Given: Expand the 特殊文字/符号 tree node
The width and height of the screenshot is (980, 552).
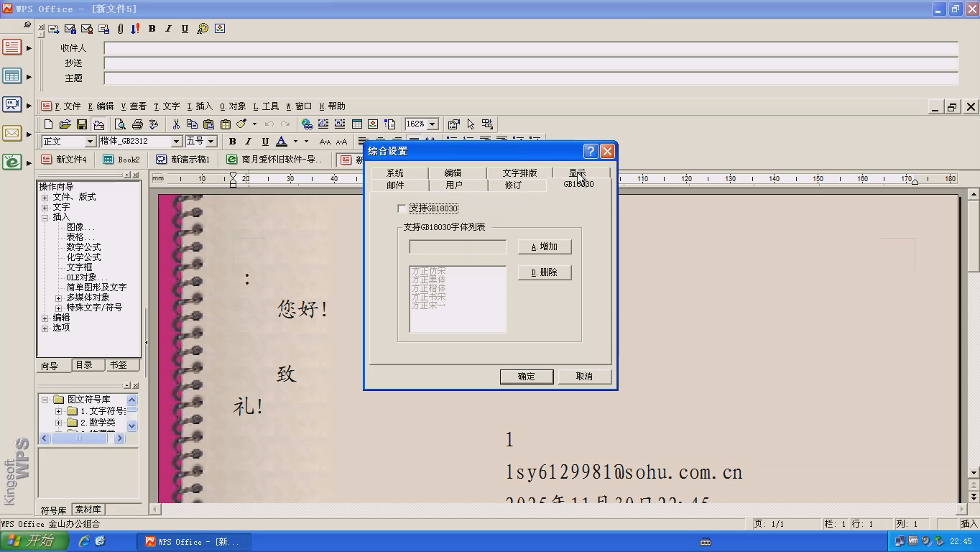Looking at the screenshot, I should point(59,308).
